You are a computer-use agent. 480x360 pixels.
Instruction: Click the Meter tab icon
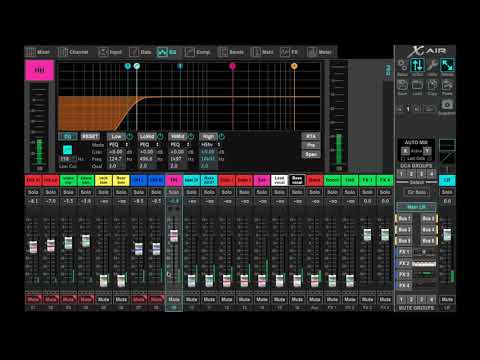tap(312, 52)
